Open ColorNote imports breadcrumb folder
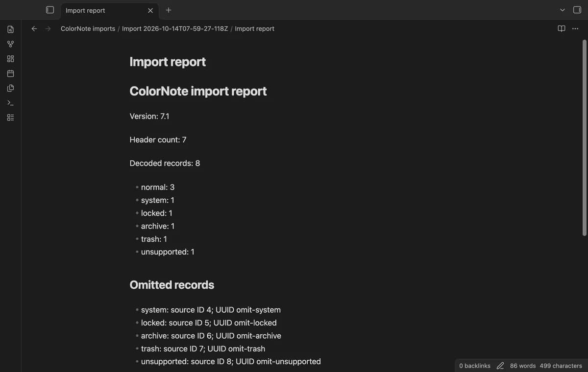 88,28
